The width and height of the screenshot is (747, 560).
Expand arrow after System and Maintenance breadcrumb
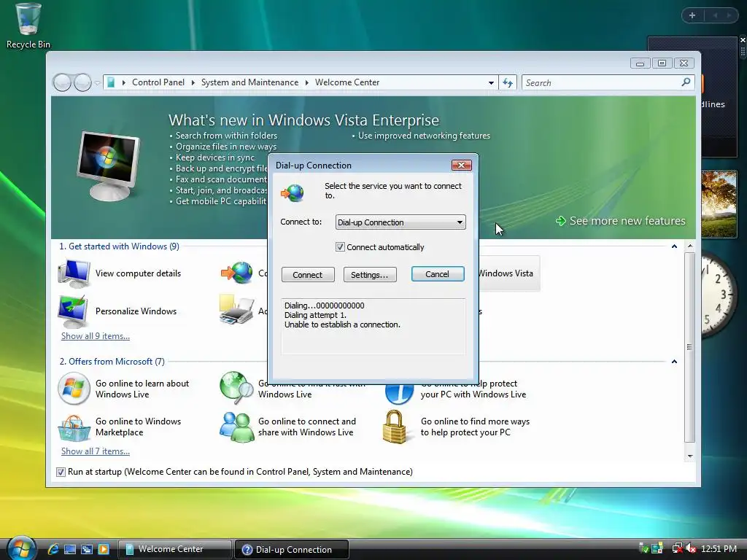point(307,83)
